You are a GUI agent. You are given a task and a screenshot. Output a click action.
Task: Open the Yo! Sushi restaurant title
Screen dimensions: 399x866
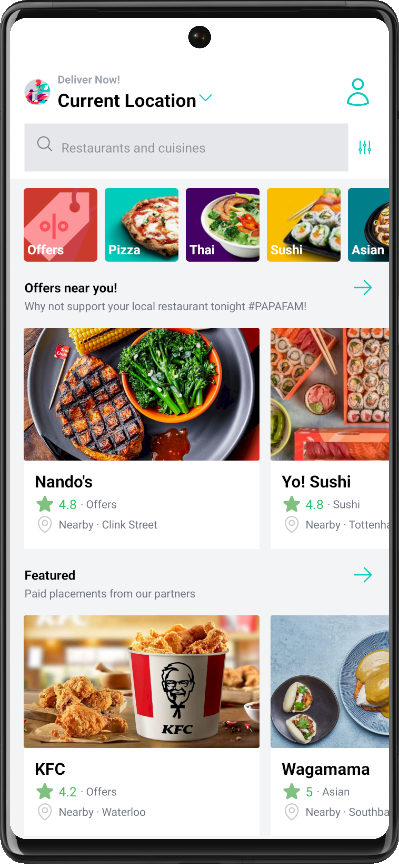[316, 482]
